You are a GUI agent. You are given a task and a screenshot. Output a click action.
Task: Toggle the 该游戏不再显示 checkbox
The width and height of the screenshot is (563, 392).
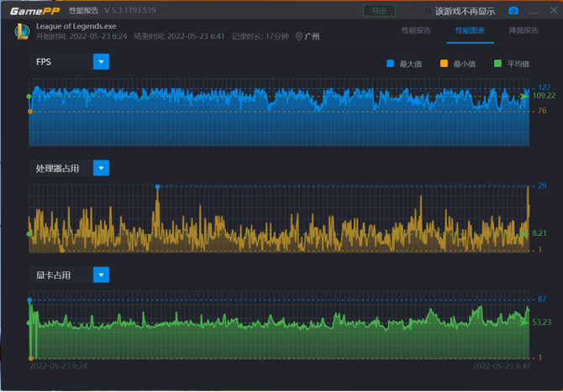[x=428, y=11]
